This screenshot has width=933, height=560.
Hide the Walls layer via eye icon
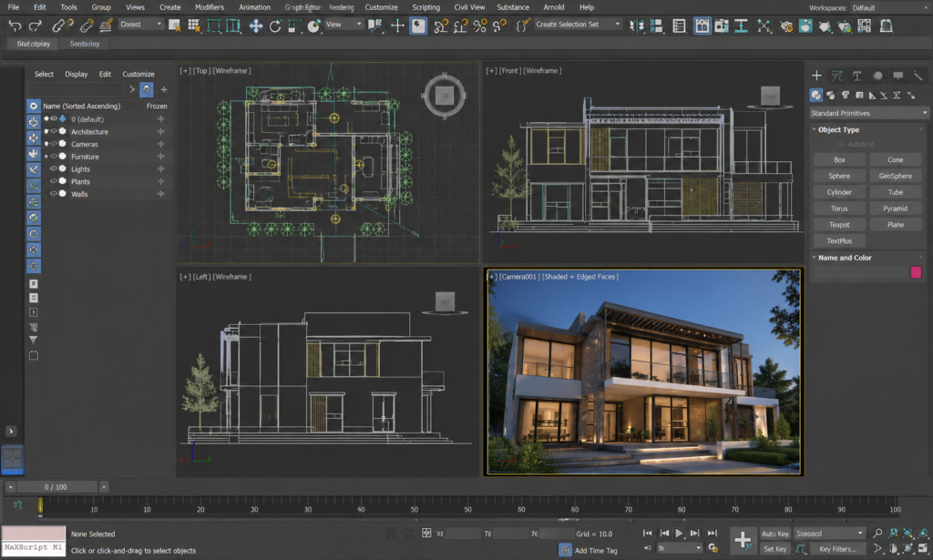coord(54,194)
